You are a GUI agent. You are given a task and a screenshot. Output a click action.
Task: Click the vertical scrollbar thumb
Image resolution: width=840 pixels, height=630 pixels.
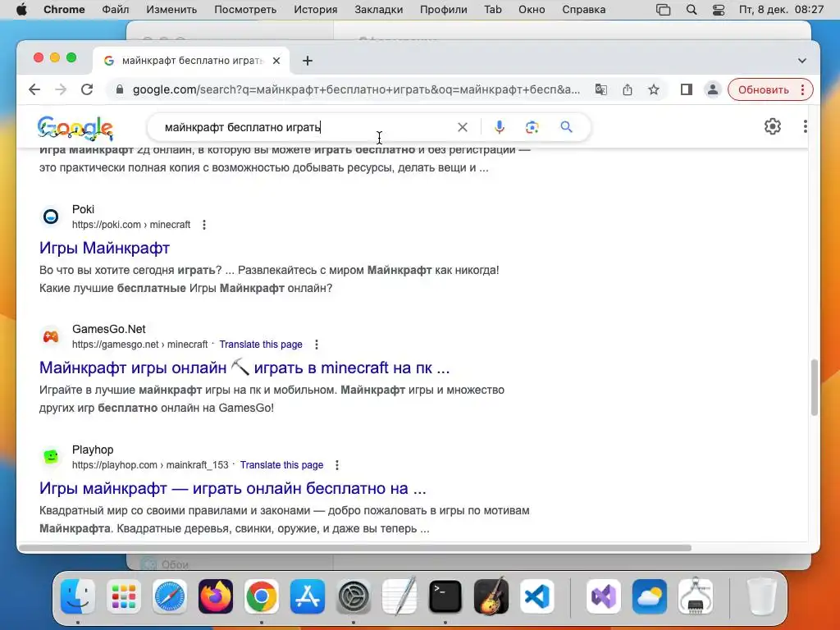tap(814, 387)
